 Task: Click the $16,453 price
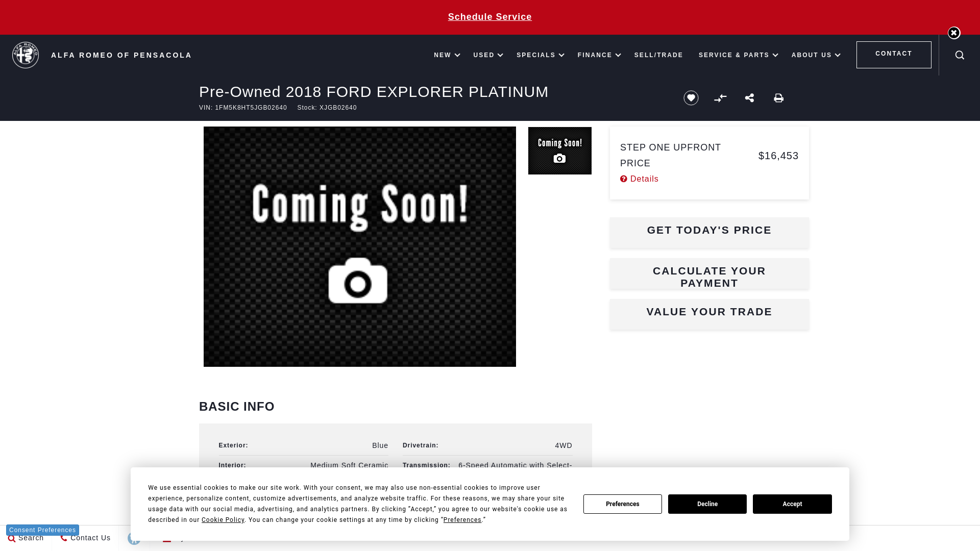click(x=778, y=156)
